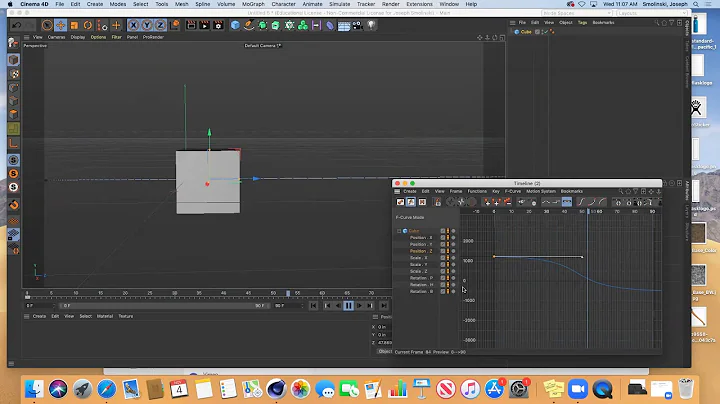Screen dimensions: 720x404
Task: Go to start of animation
Action: 314,306
